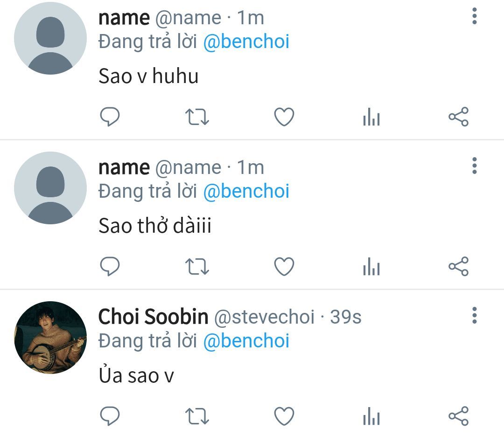Retweet the "Sao v huhu" tweet

coord(197,117)
